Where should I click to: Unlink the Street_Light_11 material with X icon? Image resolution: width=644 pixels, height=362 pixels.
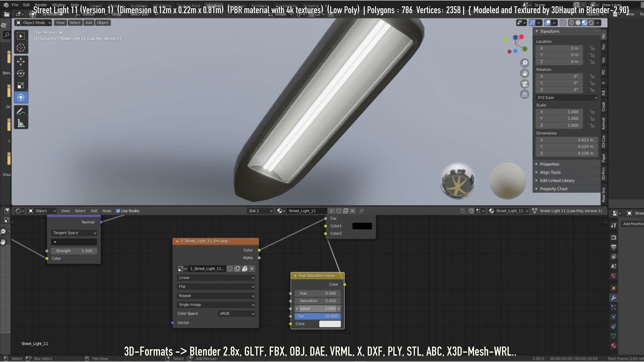(x=352, y=211)
